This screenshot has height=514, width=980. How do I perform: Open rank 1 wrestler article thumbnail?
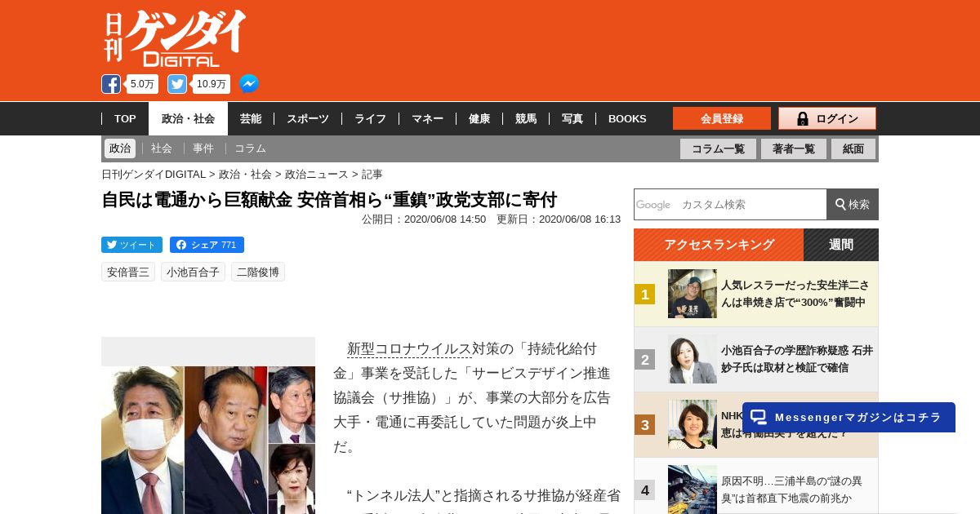tap(693, 294)
